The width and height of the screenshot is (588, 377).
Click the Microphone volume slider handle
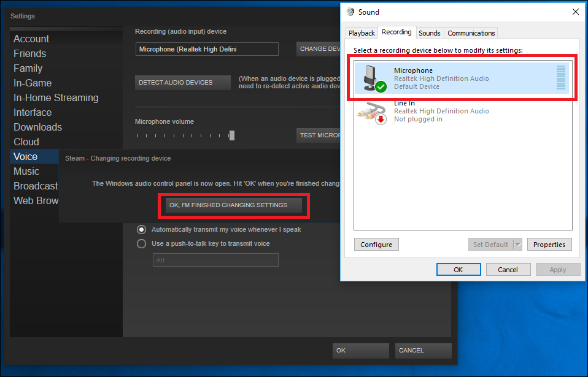pos(232,135)
